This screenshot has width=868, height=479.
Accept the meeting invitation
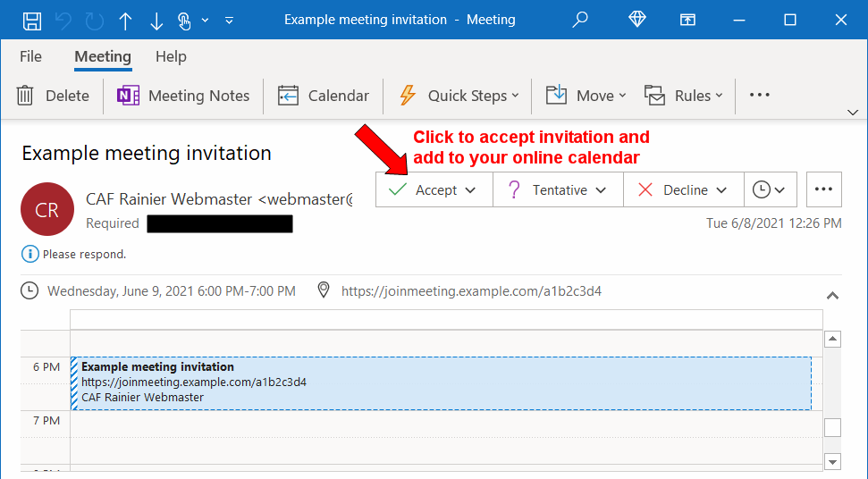[x=425, y=190]
